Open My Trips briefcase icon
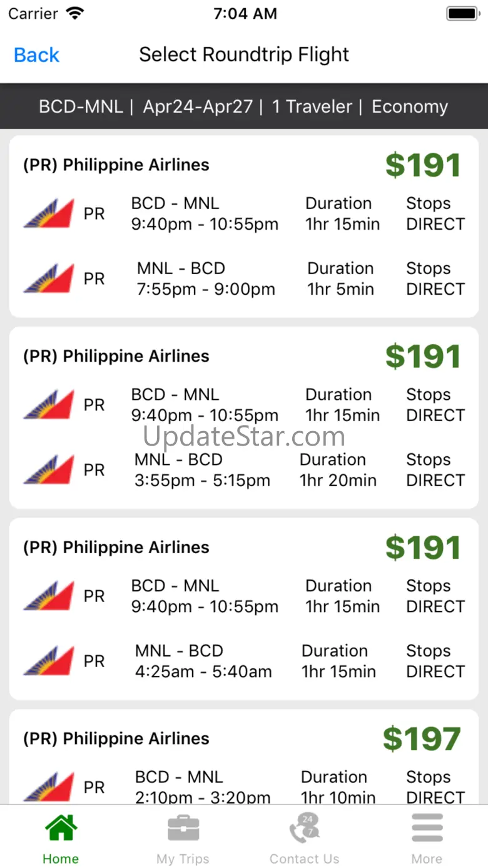The height and width of the screenshot is (868, 488). [183, 828]
